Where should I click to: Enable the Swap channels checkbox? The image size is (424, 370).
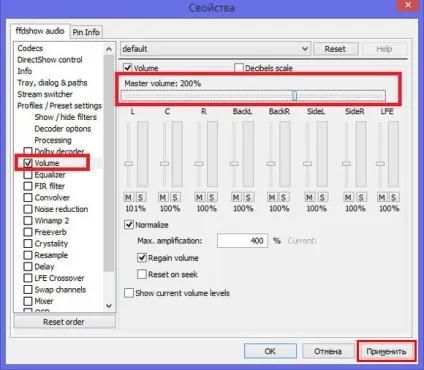pyautogui.click(x=28, y=290)
